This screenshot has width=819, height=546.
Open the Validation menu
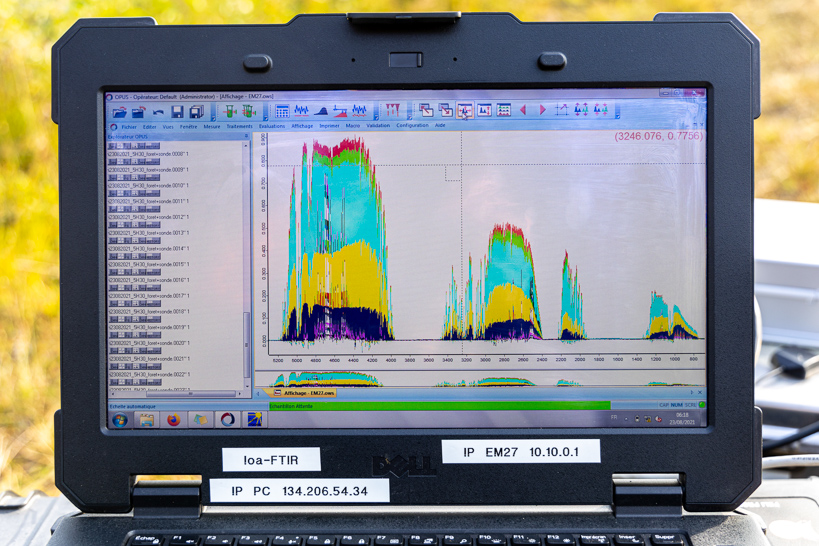coord(378,125)
